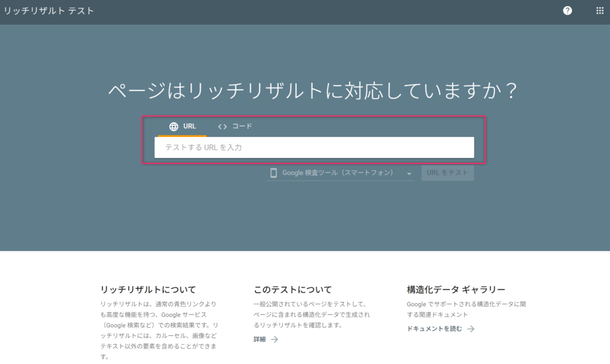Select the URL tab
This screenshot has width=610, height=364.
click(182, 126)
